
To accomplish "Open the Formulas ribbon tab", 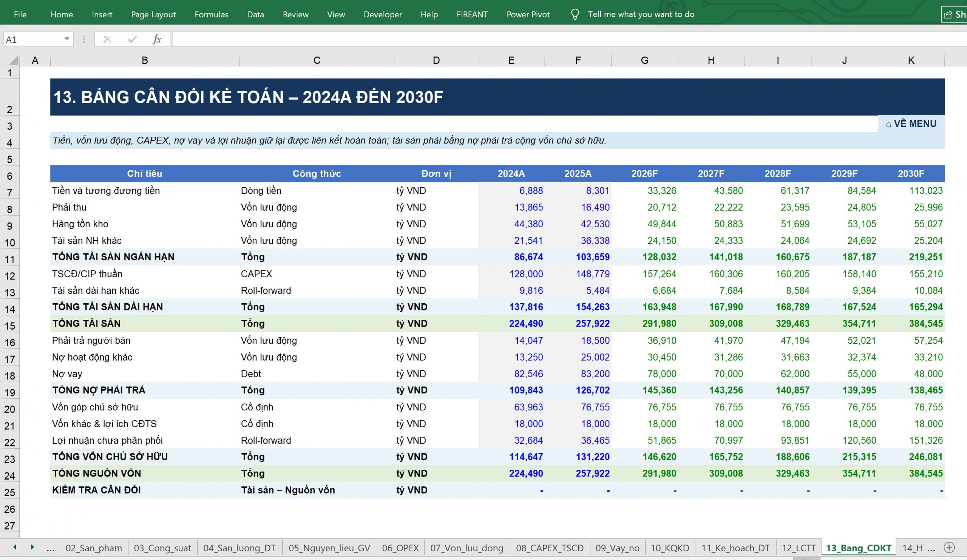I will [x=212, y=15].
